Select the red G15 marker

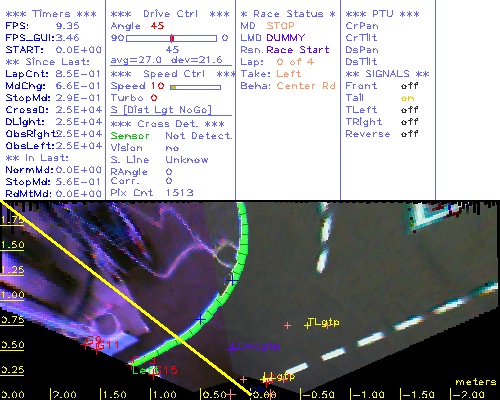153,375
